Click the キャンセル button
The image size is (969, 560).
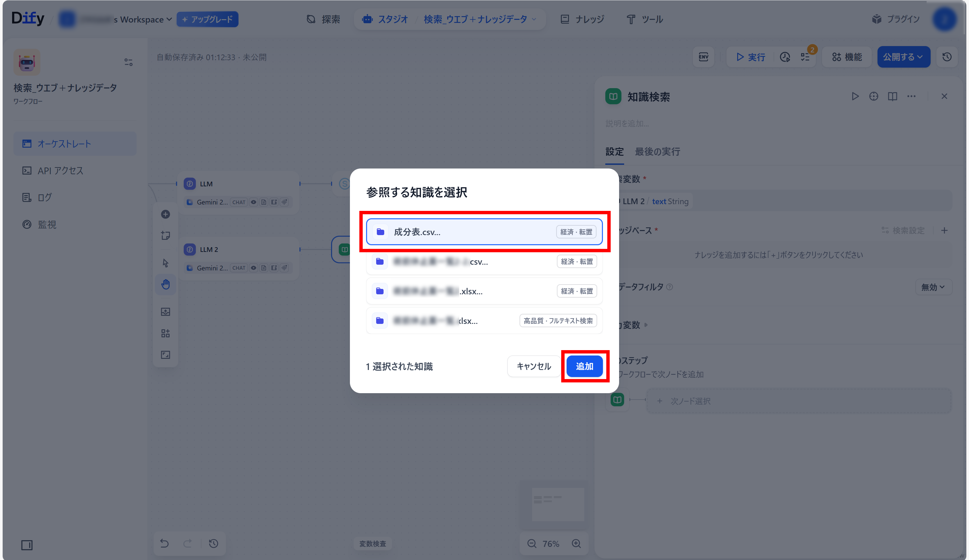pos(533,366)
